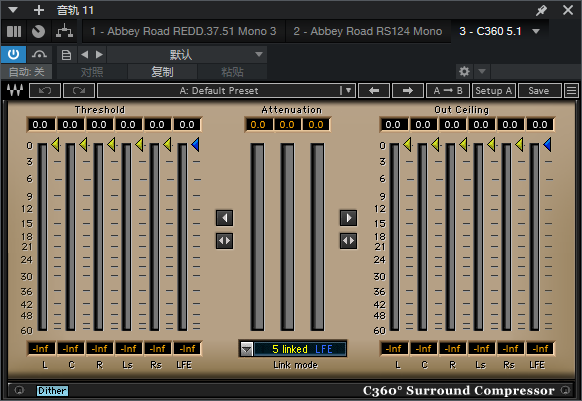Undo last change in Waves toolbar
582x401 pixels.
pos(45,91)
